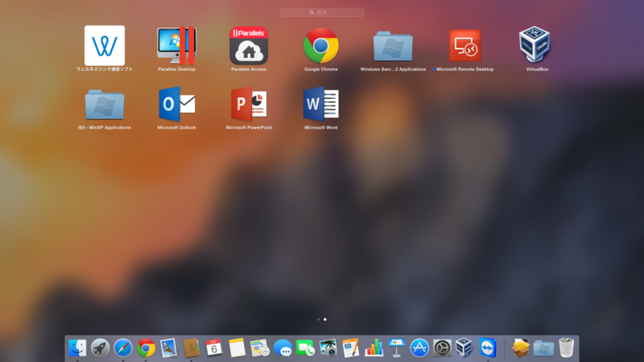This screenshot has height=362, width=644.
Task: Open Calendar in the Dock
Action: [x=214, y=348]
